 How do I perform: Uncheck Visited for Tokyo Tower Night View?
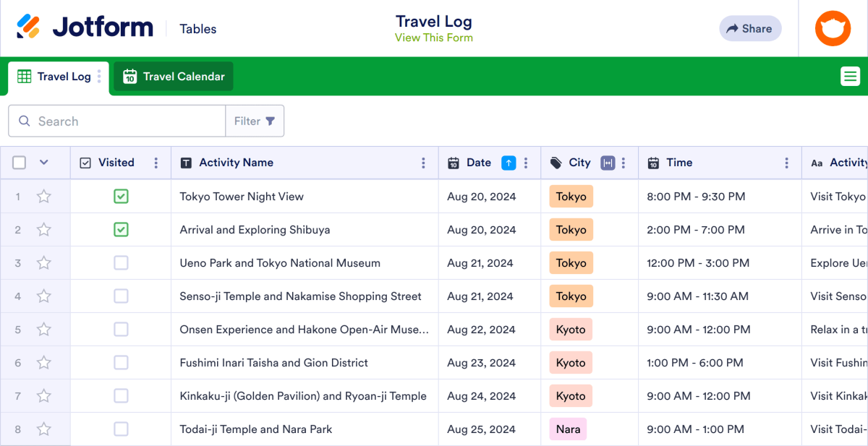121,196
